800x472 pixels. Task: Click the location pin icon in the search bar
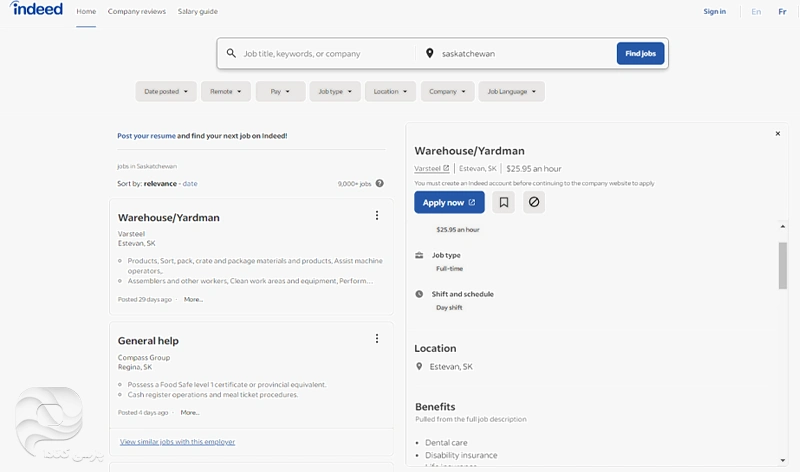pos(430,54)
